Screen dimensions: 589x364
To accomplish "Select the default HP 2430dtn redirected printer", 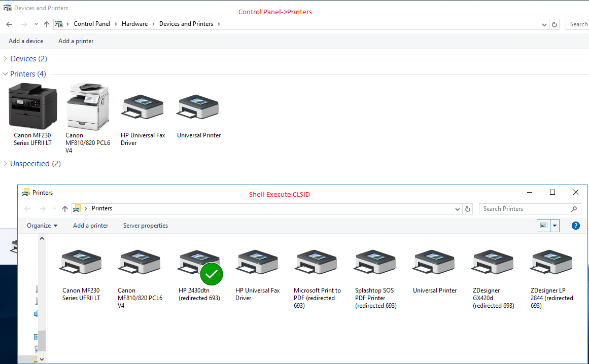I will tap(199, 275).
